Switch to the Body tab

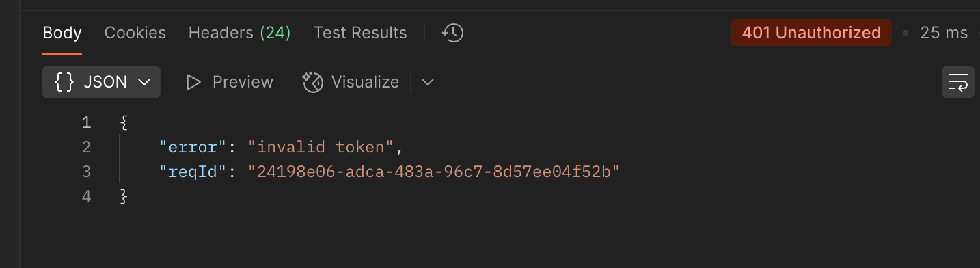point(62,33)
